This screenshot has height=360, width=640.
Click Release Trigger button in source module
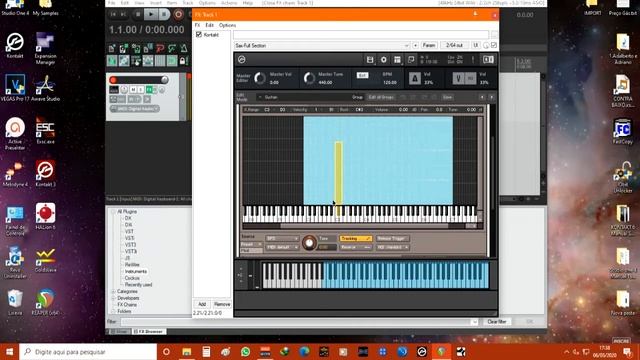[392, 238]
